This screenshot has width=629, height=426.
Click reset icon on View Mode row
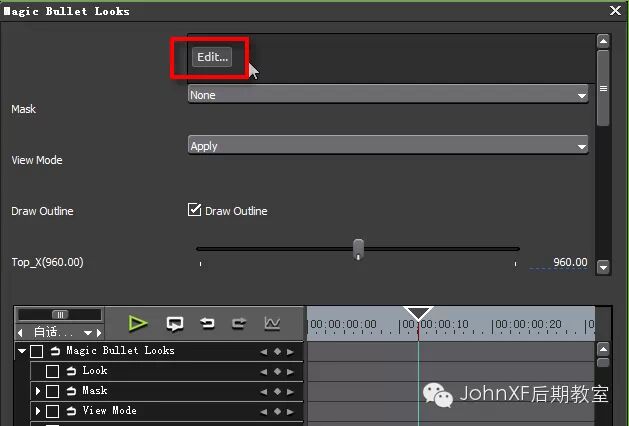71,411
